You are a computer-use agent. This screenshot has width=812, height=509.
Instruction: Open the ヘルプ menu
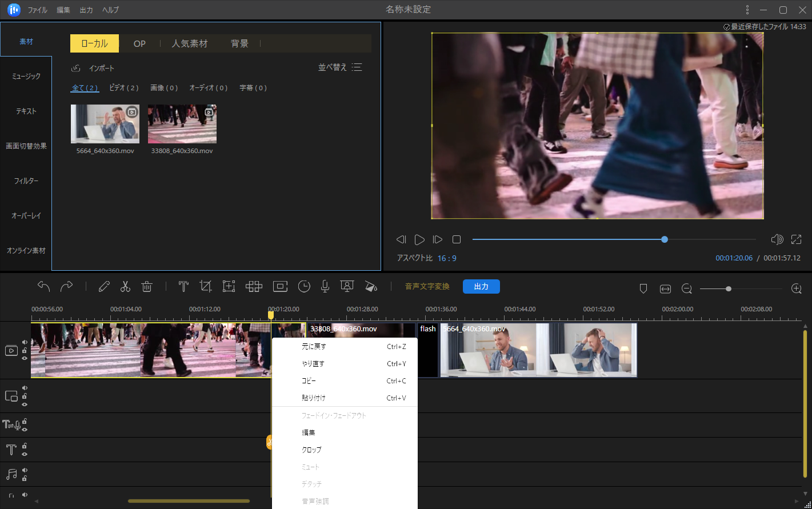(x=110, y=10)
